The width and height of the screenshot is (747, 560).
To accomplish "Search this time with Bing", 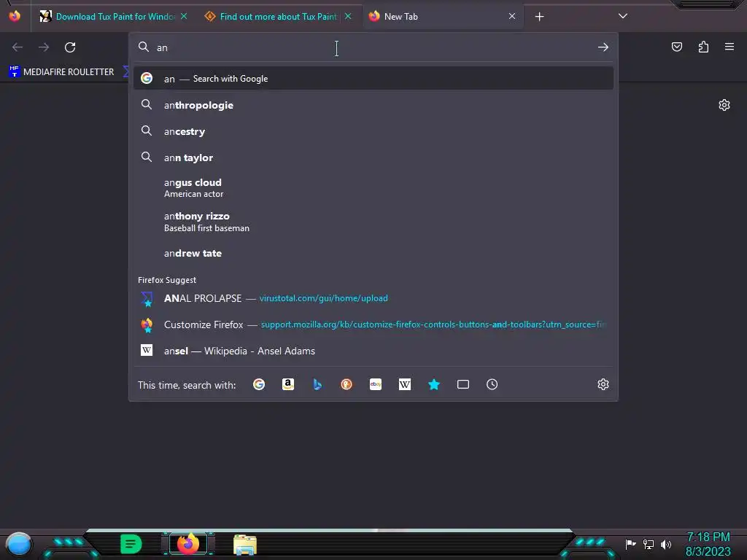I will [317, 384].
